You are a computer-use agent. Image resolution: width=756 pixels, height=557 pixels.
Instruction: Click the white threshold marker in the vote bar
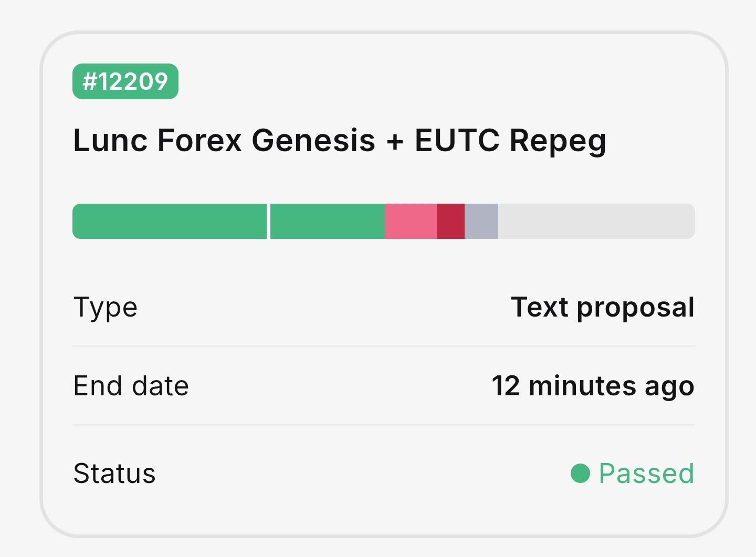click(268, 222)
